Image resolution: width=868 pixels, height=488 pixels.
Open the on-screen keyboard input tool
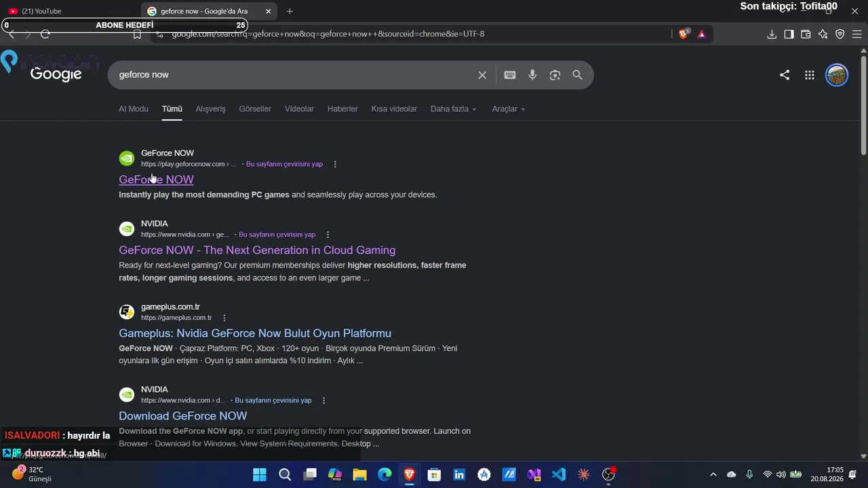[x=510, y=75]
